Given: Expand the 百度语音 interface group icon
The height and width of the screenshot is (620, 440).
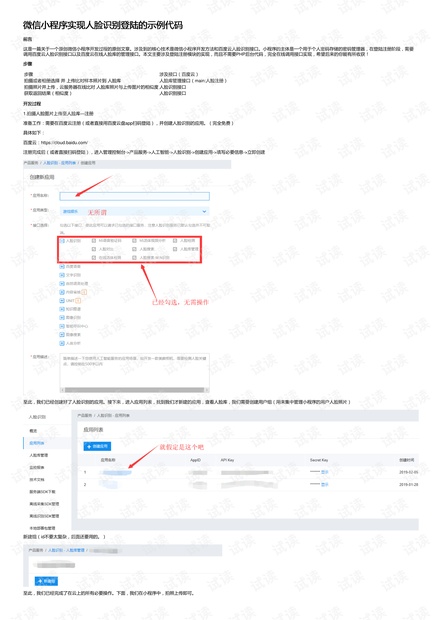Looking at the screenshot, I should (62, 267).
